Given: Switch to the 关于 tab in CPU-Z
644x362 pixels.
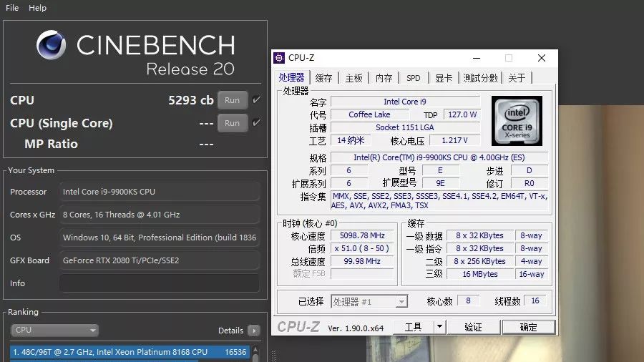Looking at the screenshot, I should click(517, 78).
